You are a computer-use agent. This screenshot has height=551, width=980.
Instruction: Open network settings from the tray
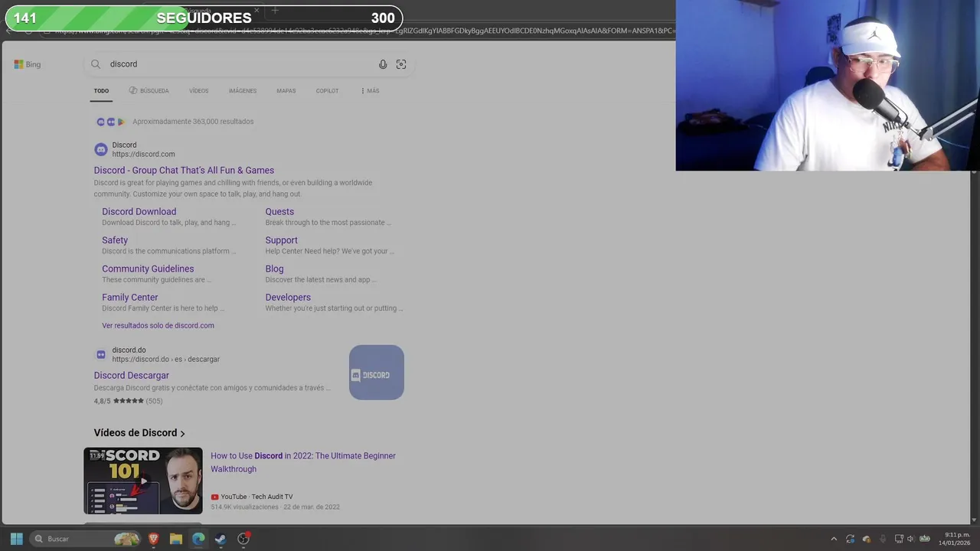(899, 539)
